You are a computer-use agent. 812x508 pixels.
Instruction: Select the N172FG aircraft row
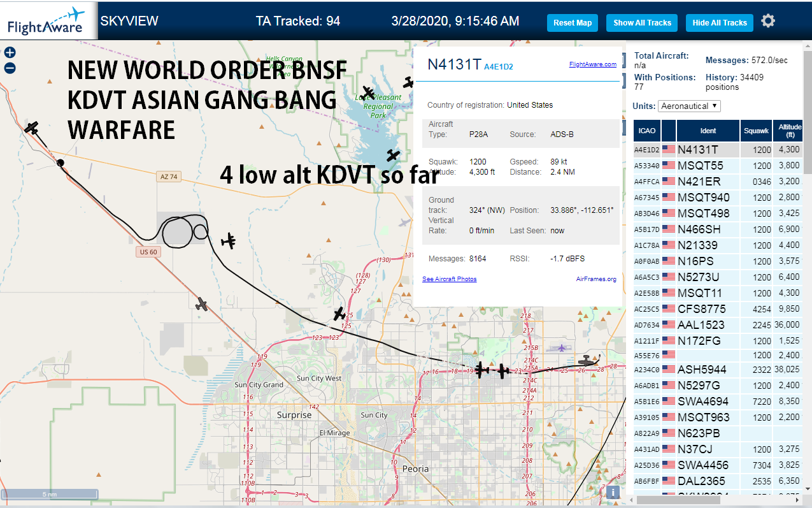(x=718, y=341)
